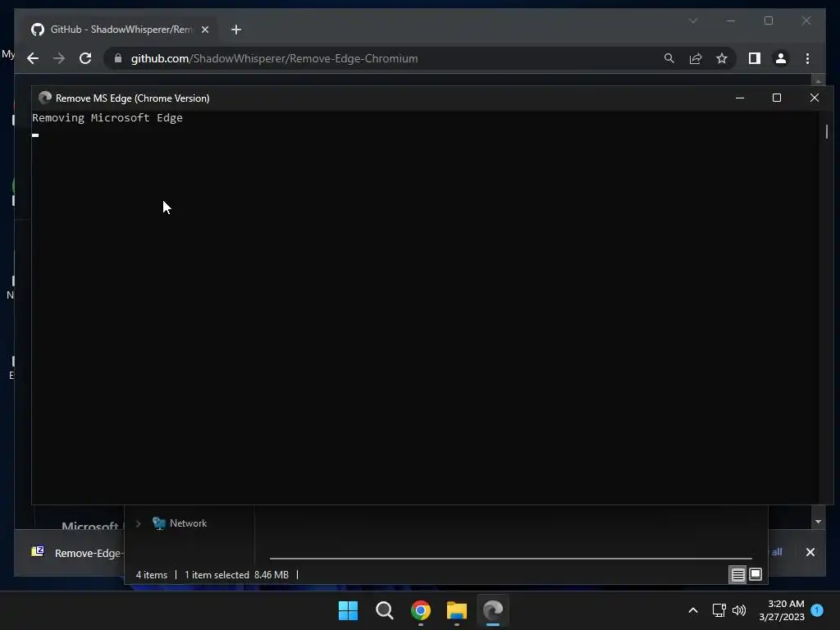Image resolution: width=840 pixels, height=630 pixels.
Task: Select the GitHub ShadowWhisperer tab
Action: point(121,30)
